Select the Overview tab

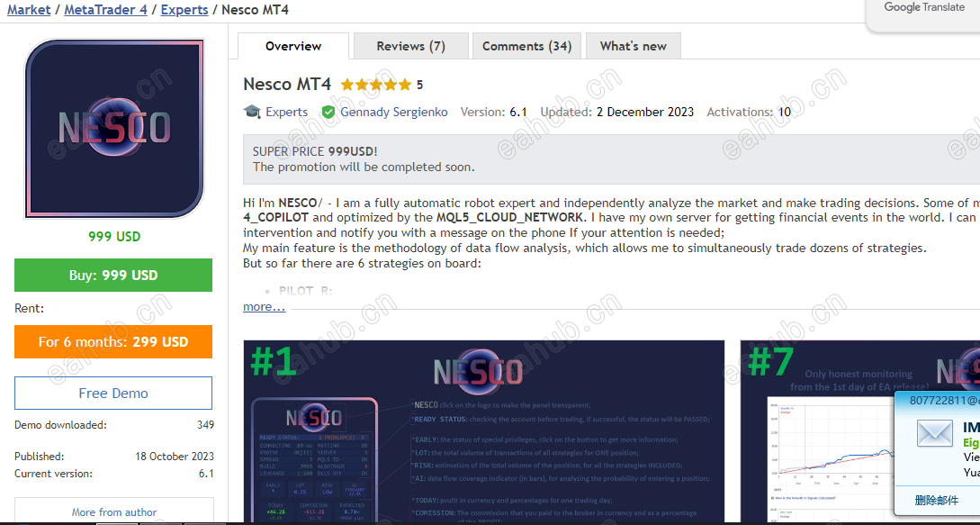[293, 46]
